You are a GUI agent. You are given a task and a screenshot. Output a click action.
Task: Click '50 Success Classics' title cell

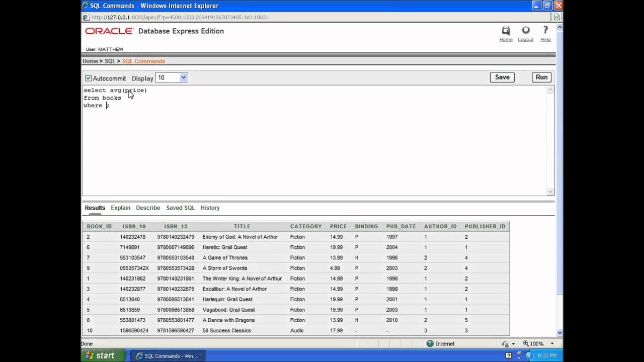tap(226, 331)
